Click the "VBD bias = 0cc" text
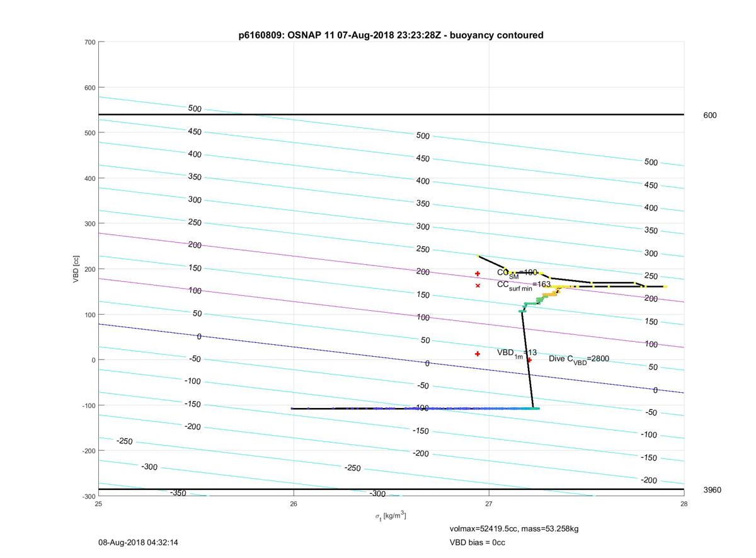 pyautogui.click(x=477, y=542)
